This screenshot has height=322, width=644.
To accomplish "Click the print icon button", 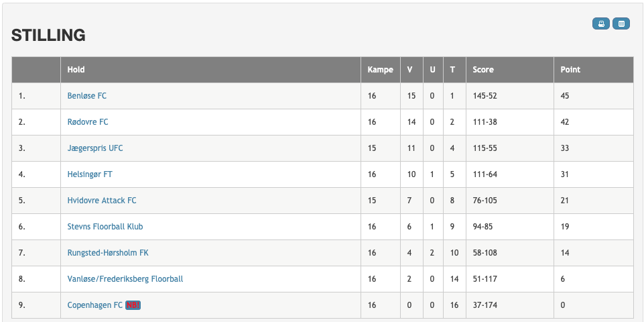I will tap(601, 23).
